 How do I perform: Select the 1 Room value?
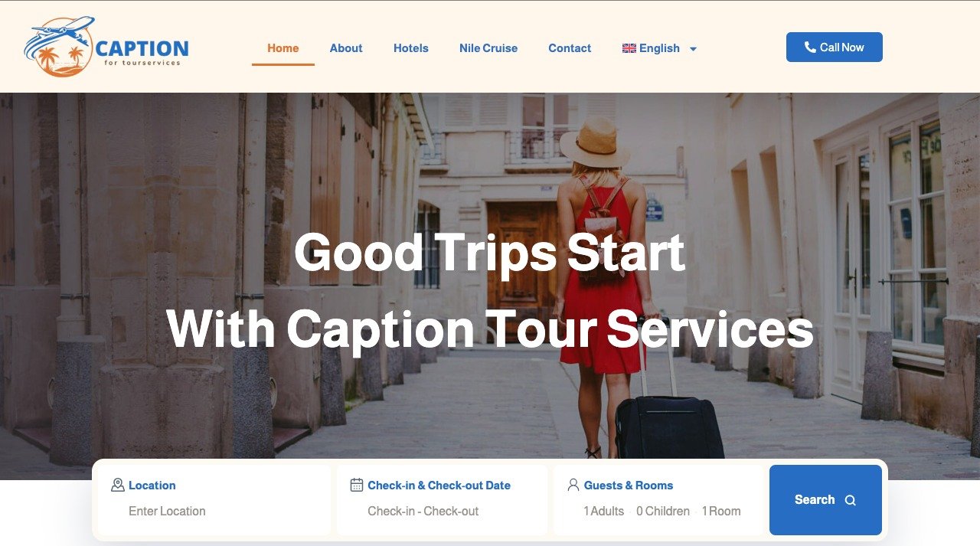click(x=721, y=511)
